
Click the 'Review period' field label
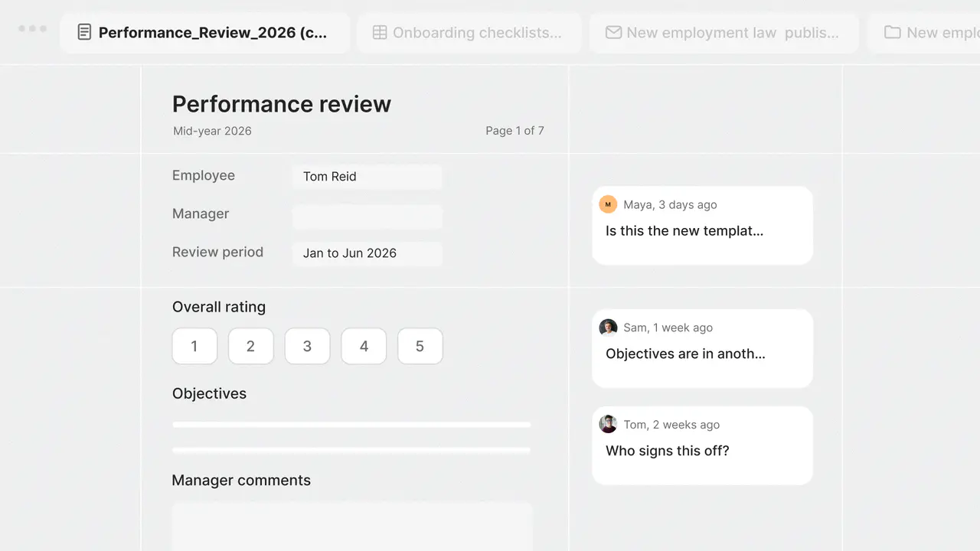click(217, 252)
